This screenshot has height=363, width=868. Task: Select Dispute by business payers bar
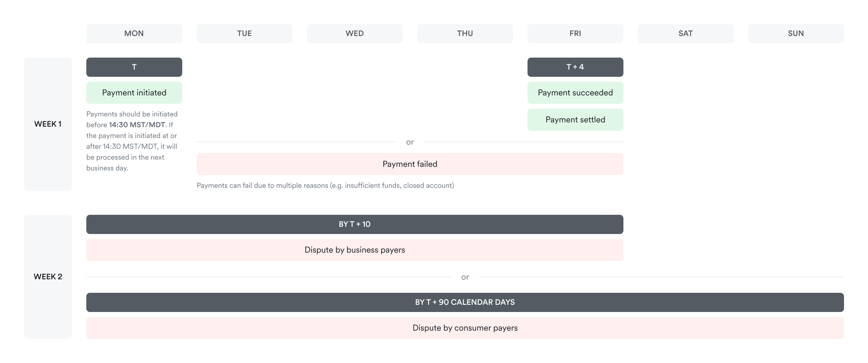[x=355, y=250]
